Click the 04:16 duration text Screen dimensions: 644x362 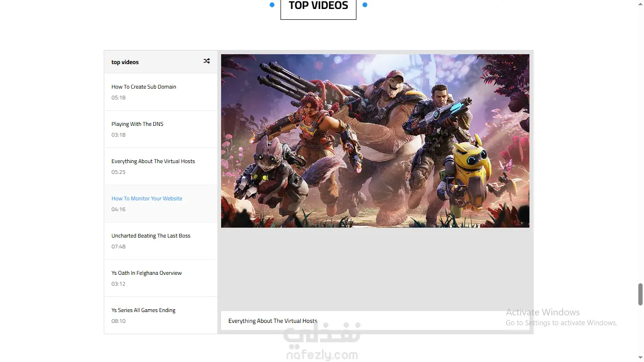(x=118, y=209)
